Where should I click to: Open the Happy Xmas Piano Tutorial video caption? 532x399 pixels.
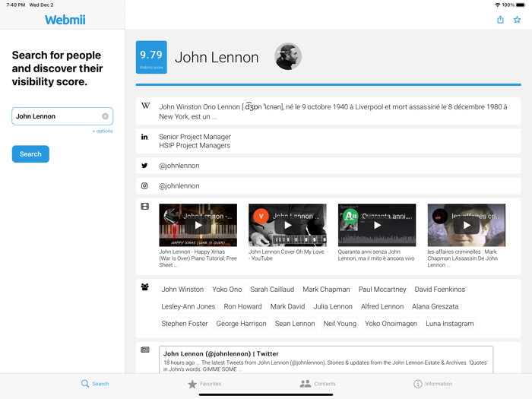[198, 258]
